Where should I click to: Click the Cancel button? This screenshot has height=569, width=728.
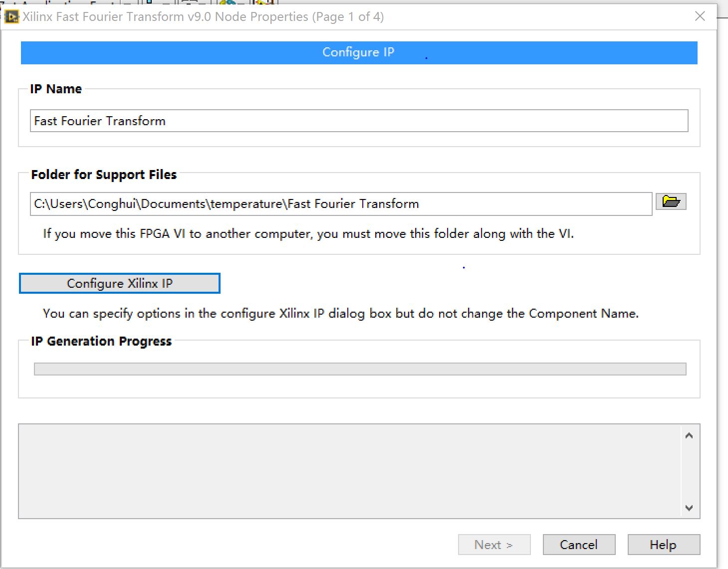[x=579, y=545]
